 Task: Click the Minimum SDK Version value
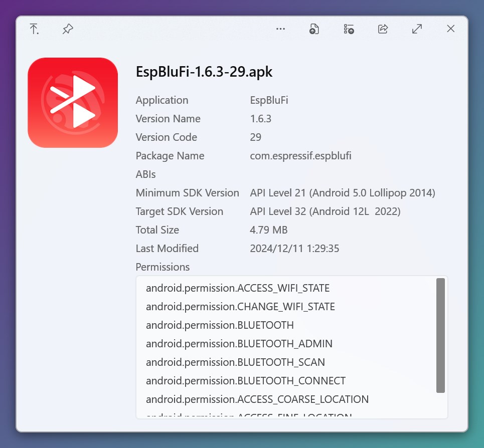(343, 192)
